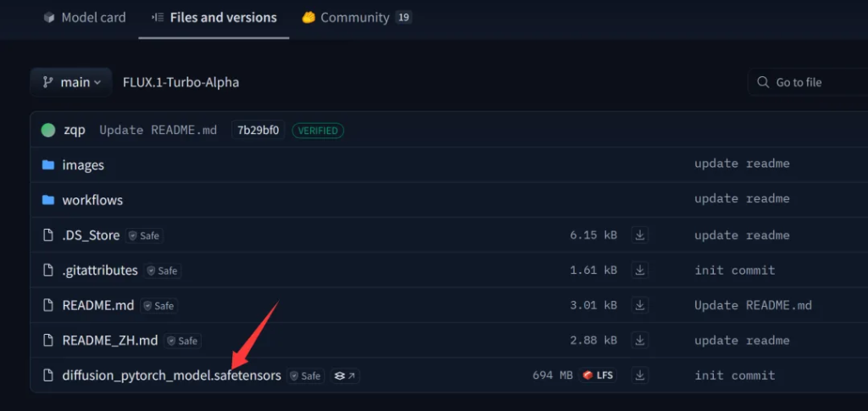Open the README_ZH.md file

109,340
